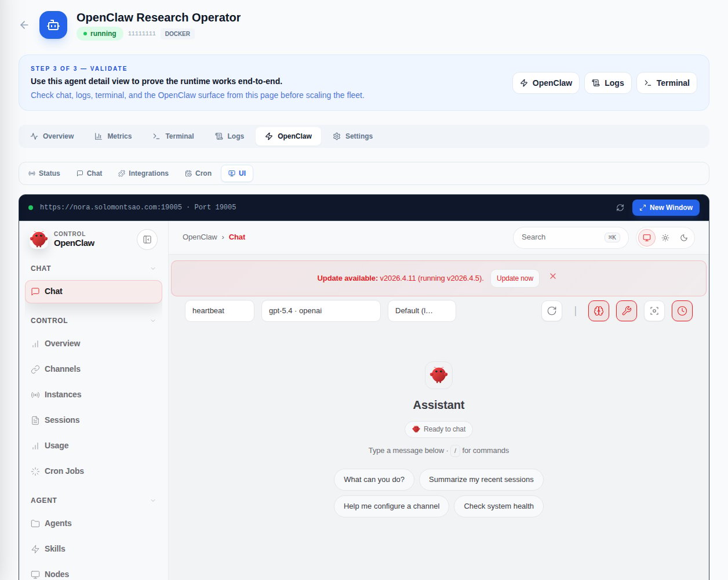Click the Ready to chat badge
This screenshot has width=728, height=580.
(439, 429)
